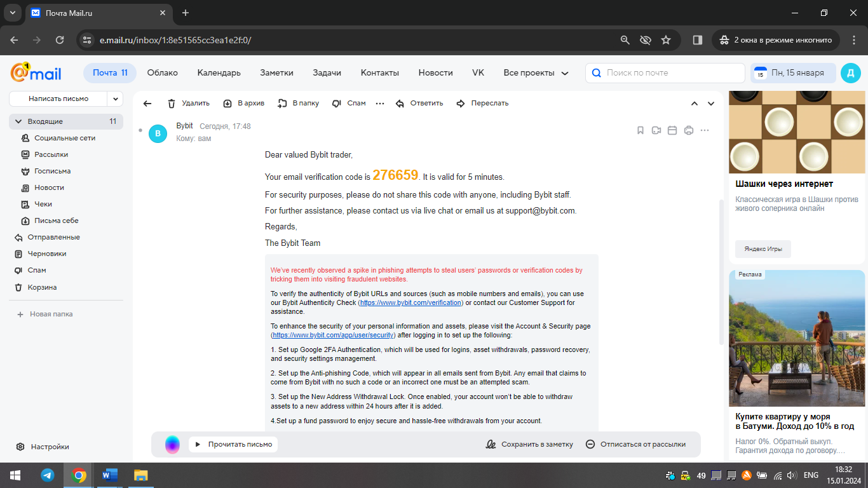The width and height of the screenshot is (868, 488).
Task: Go to next email down arrow
Action: 711,104
